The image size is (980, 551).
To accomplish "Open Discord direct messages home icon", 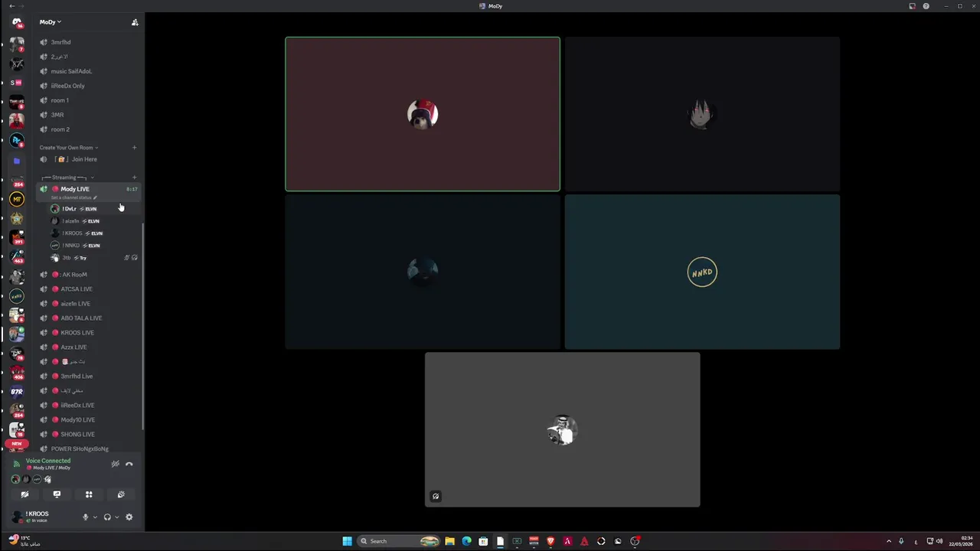I will click(x=17, y=22).
